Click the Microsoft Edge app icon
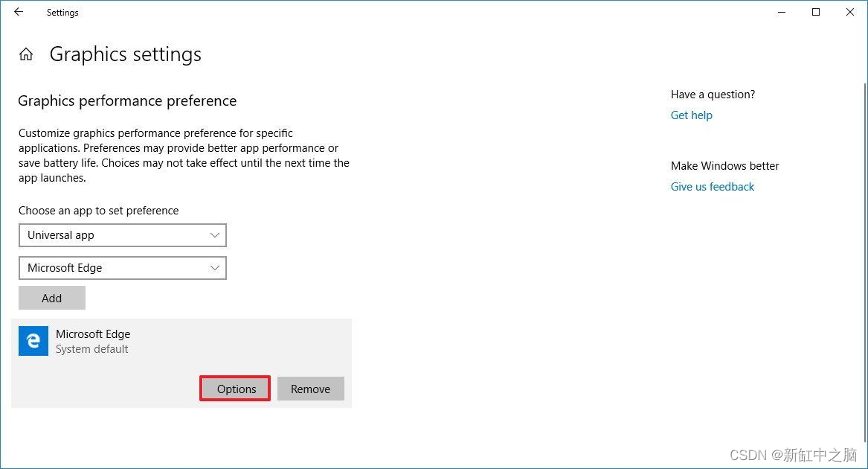This screenshot has height=469, width=868. pos(33,340)
